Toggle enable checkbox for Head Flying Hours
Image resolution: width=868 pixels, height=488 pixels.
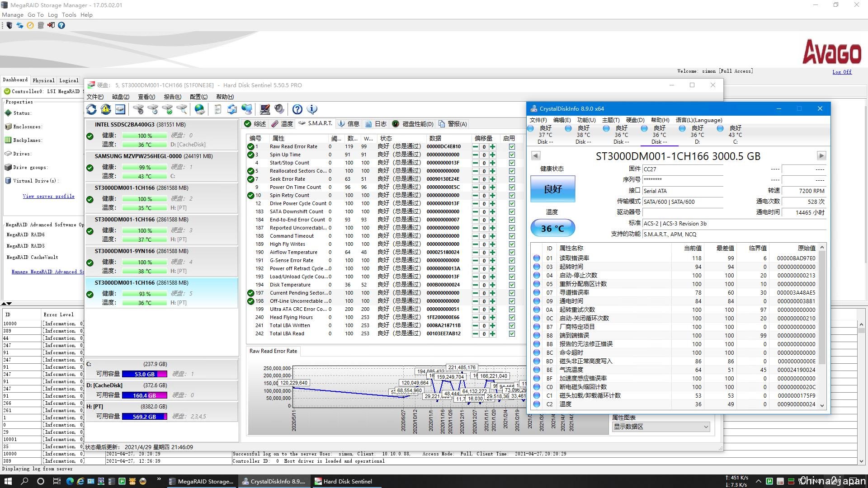[x=512, y=318]
